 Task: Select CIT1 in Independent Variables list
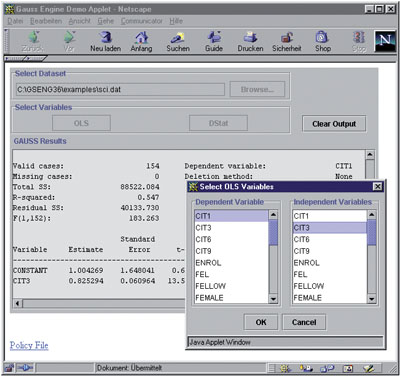pyautogui.click(x=330, y=216)
